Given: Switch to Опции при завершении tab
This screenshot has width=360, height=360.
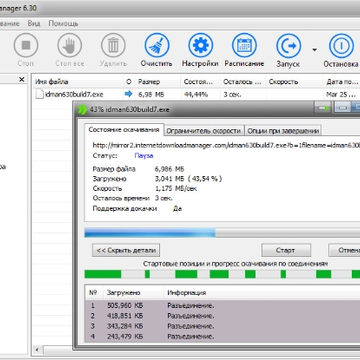Looking at the screenshot, I should pos(283,131).
